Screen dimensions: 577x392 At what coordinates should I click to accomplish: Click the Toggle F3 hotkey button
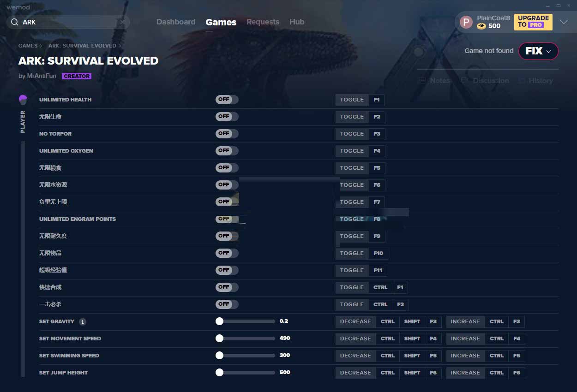click(360, 134)
